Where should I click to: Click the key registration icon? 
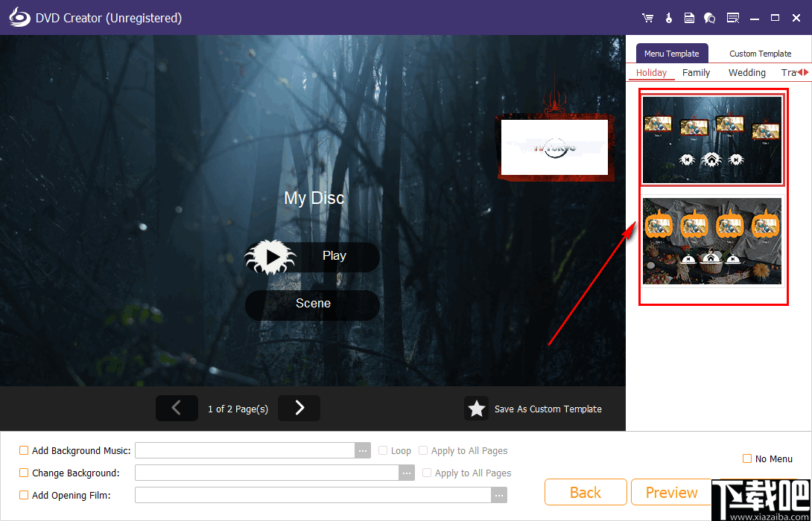click(x=668, y=17)
